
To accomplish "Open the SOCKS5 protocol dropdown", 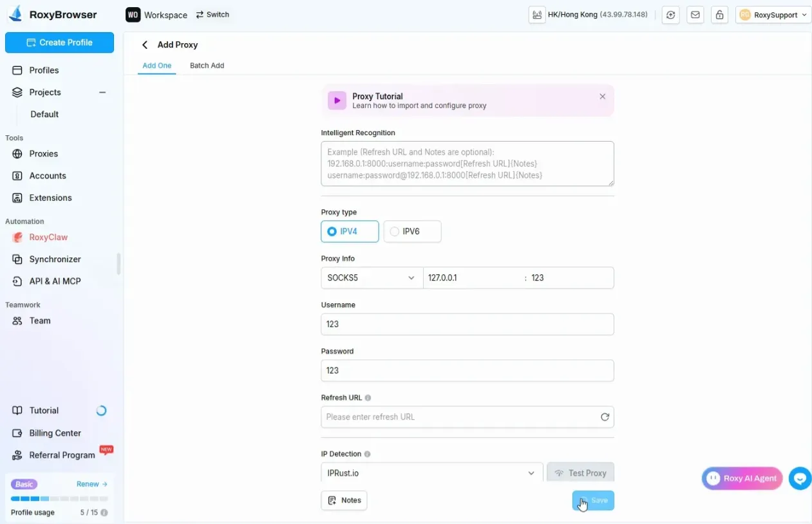I will tap(372, 278).
